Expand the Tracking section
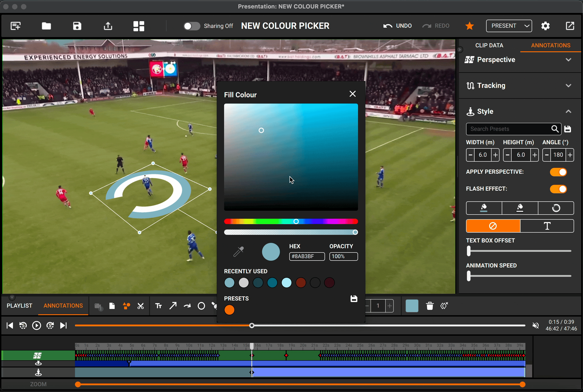The image size is (583, 392). tap(568, 85)
